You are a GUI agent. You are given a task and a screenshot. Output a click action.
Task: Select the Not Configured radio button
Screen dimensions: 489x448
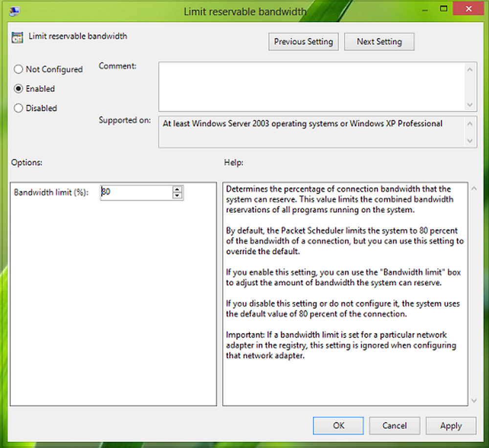[19, 69]
